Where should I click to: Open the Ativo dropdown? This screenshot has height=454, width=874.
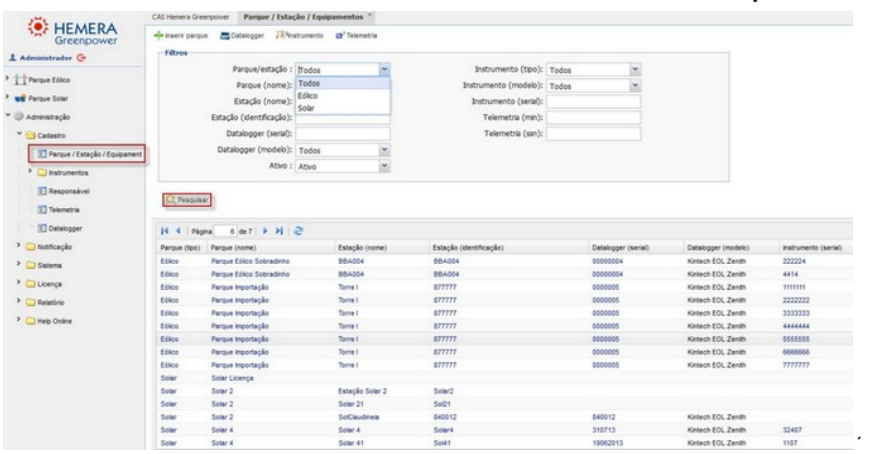pos(384,166)
